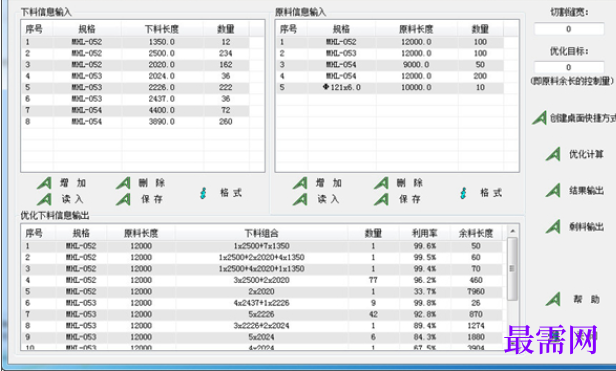Click the 余料输出 green icon
The width and height of the screenshot is (616, 371).
553,226
